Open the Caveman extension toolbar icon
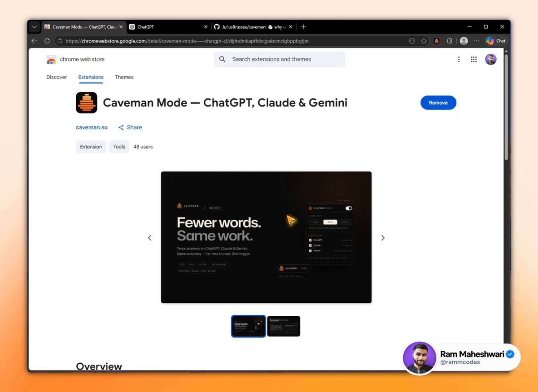This screenshot has height=392, width=538. (x=437, y=41)
